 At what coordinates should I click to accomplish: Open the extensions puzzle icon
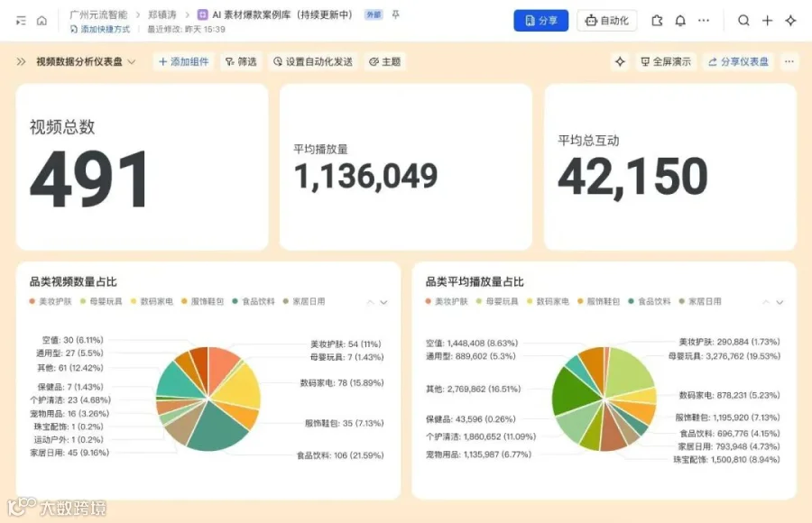657,21
